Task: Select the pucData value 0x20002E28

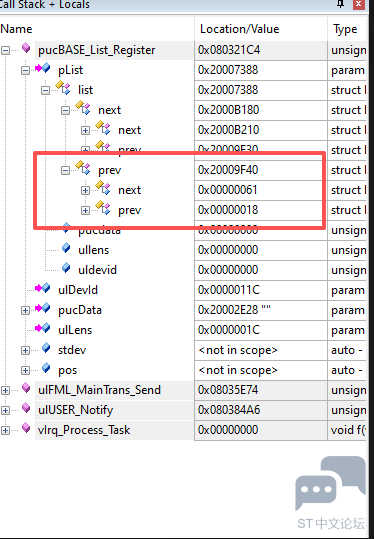Action: [x=234, y=310]
